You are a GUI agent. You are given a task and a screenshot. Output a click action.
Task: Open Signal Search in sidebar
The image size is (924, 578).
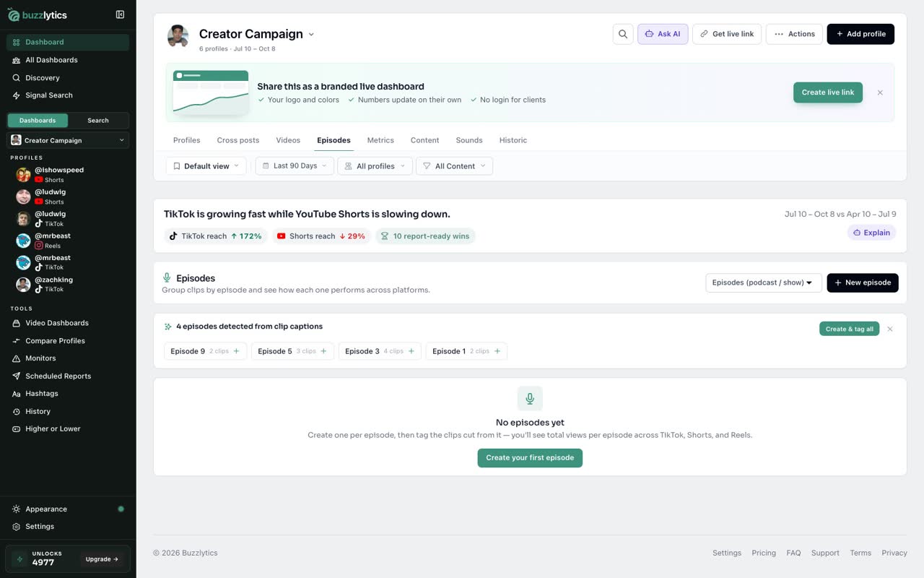coord(68,95)
